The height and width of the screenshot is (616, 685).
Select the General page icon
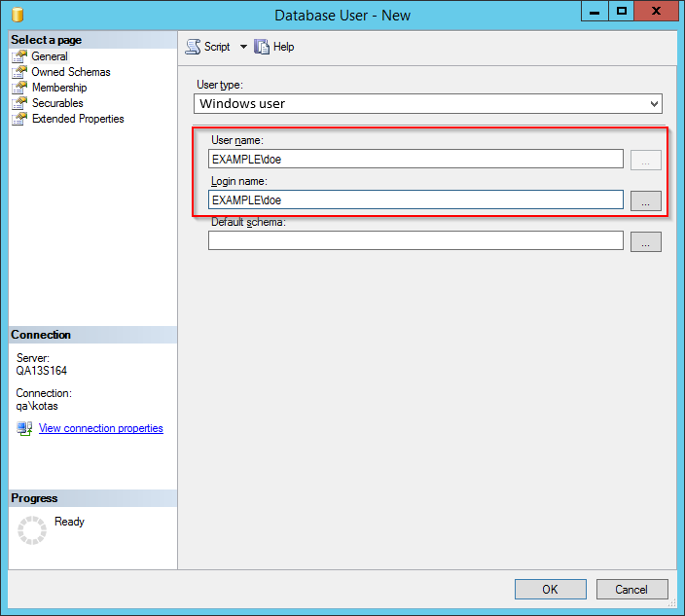click(x=19, y=56)
